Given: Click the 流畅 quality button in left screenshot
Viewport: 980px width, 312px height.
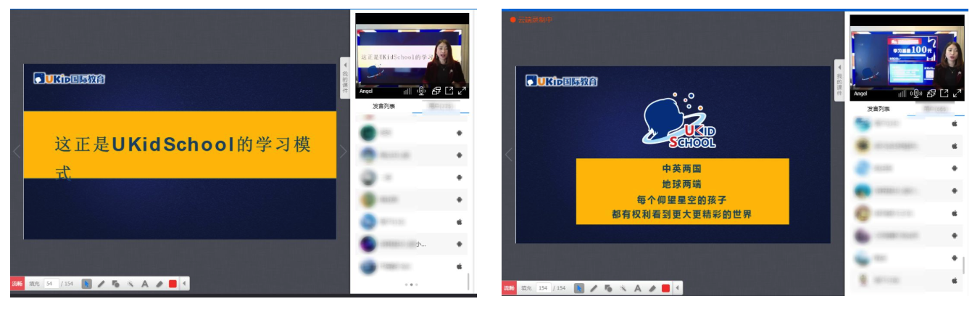Looking at the screenshot, I should coord(17,284).
